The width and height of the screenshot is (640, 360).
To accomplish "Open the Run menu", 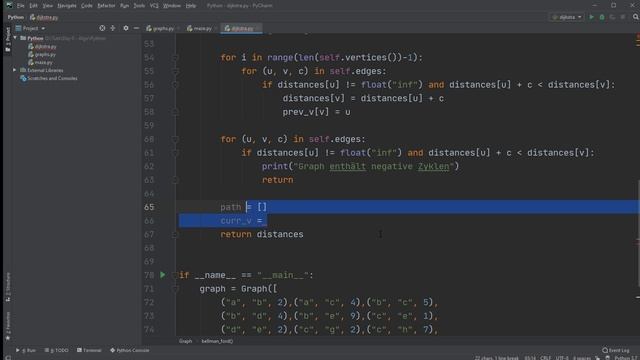I will pos(124,6).
